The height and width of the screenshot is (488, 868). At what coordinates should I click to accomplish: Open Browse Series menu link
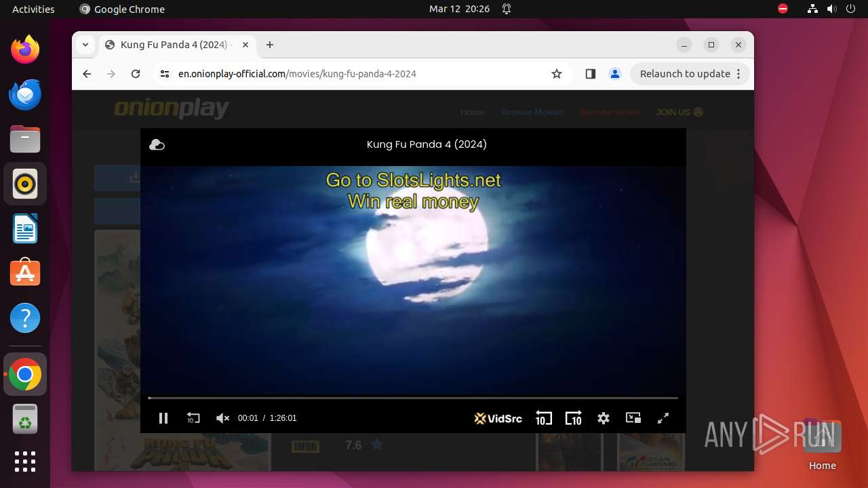(x=610, y=112)
